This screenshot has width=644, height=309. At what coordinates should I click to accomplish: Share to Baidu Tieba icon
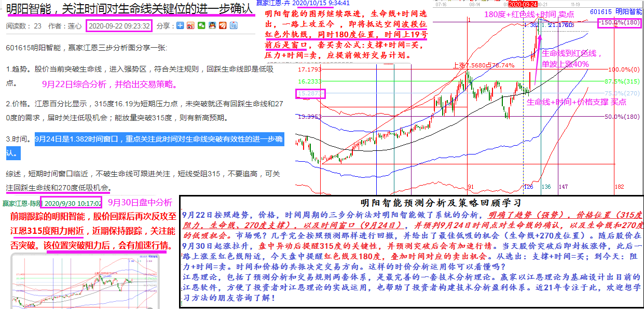pos(233,25)
